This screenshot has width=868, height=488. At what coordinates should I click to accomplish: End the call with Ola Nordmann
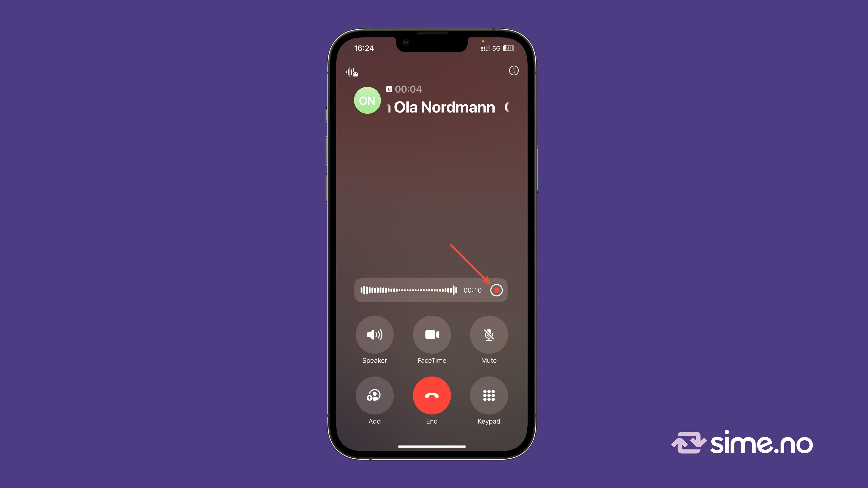tap(431, 395)
